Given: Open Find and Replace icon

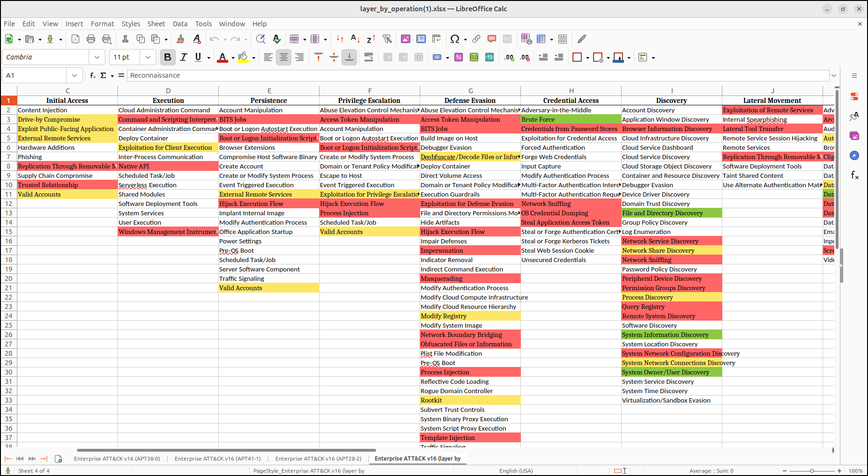Looking at the screenshot, I should click(260, 39).
